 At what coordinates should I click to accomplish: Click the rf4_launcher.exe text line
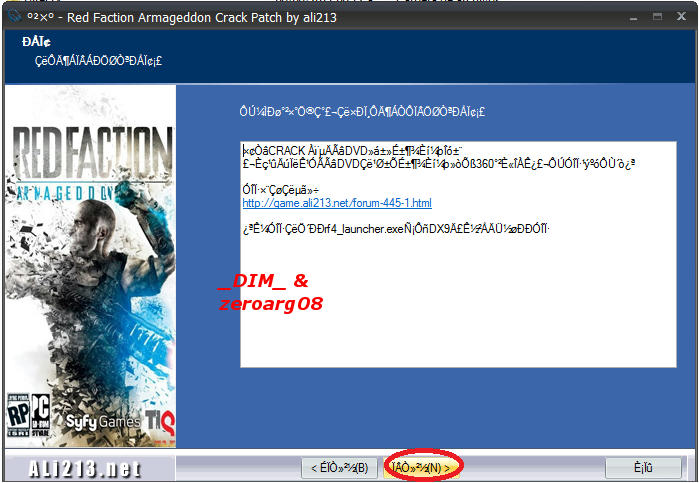click(x=396, y=229)
